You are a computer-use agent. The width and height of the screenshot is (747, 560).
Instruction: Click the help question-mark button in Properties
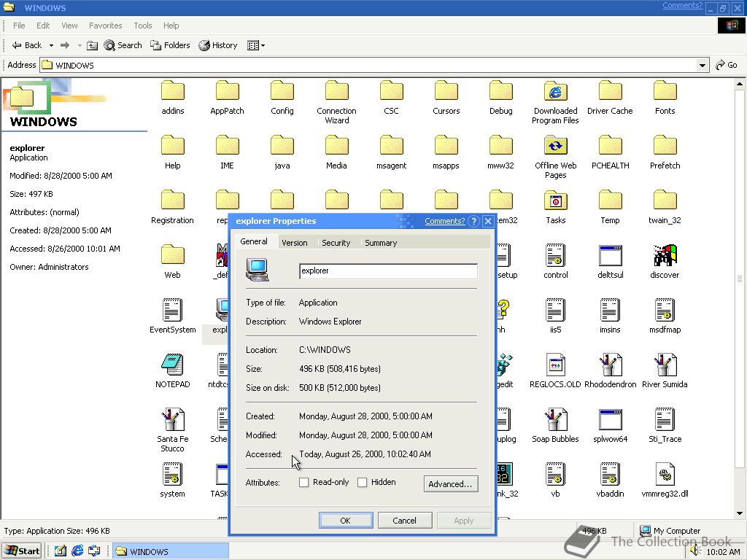pyautogui.click(x=473, y=221)
